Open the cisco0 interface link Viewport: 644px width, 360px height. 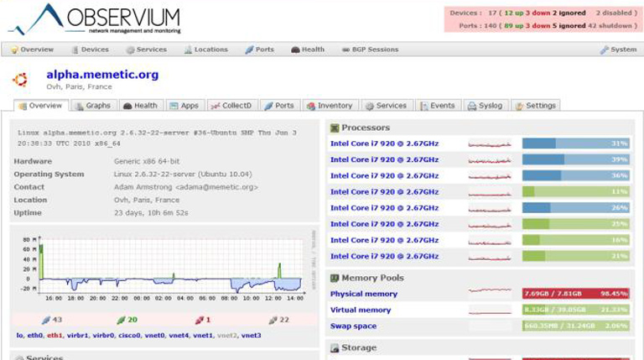(129, 336)
